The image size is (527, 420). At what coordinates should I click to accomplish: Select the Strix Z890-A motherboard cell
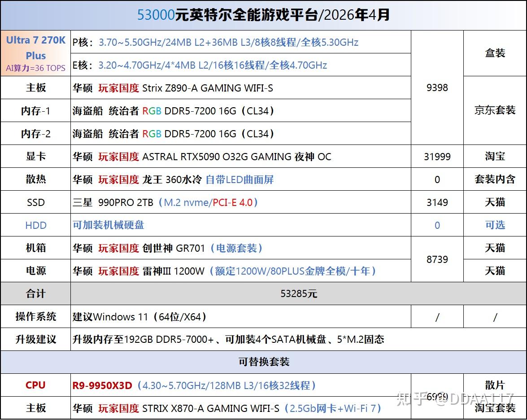[241, 88]
